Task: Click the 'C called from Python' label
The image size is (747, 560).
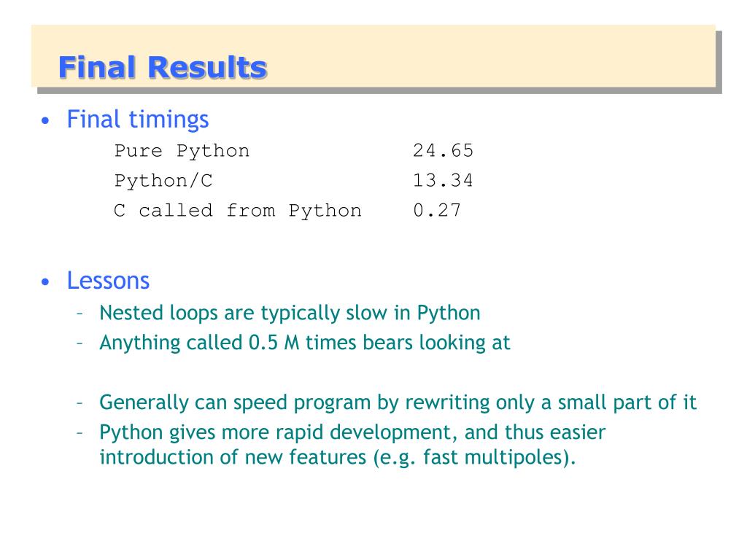Action: [x=238, y=211]
